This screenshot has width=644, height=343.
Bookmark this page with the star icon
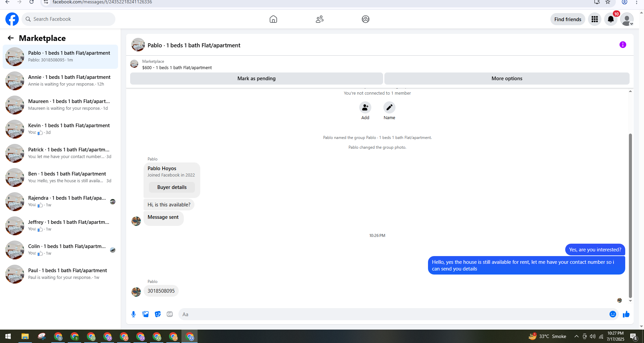[x=608, y=2]
